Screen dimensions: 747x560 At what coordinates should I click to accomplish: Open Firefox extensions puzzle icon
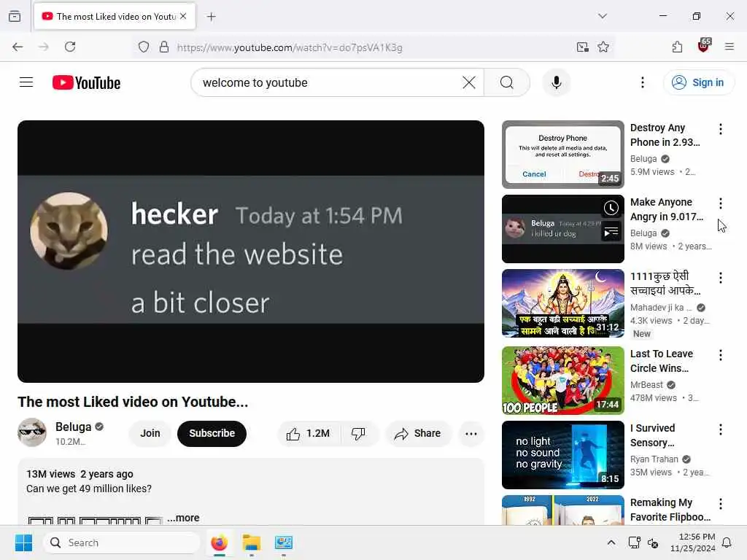[x=677, y=47]
